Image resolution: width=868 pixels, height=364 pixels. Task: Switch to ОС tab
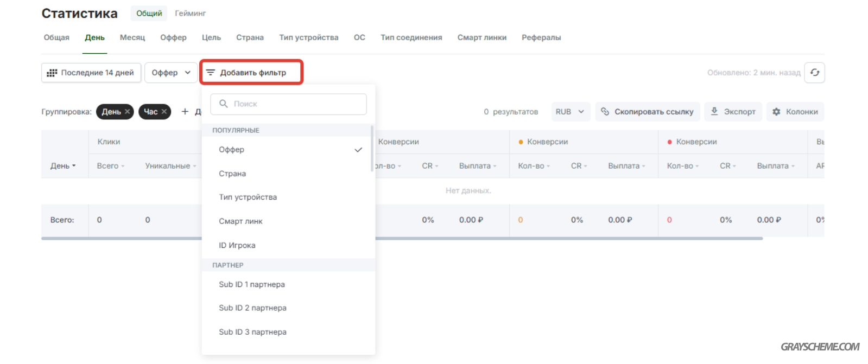click(359, 37)
